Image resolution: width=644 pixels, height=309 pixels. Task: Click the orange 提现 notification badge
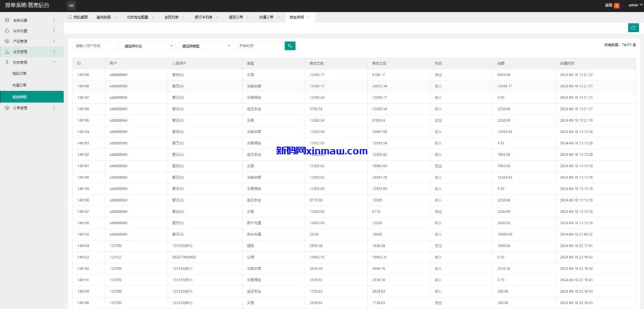[616, 6]
